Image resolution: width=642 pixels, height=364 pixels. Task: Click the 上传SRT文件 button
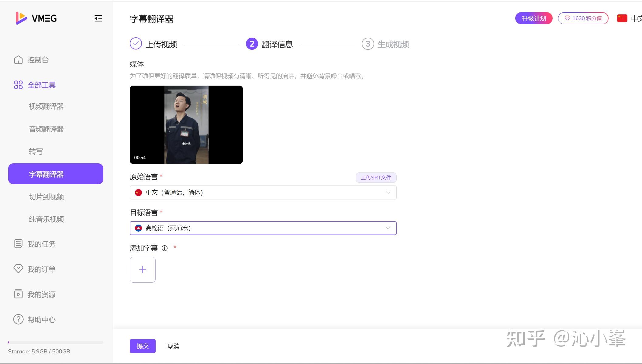(x=376, y=178)
